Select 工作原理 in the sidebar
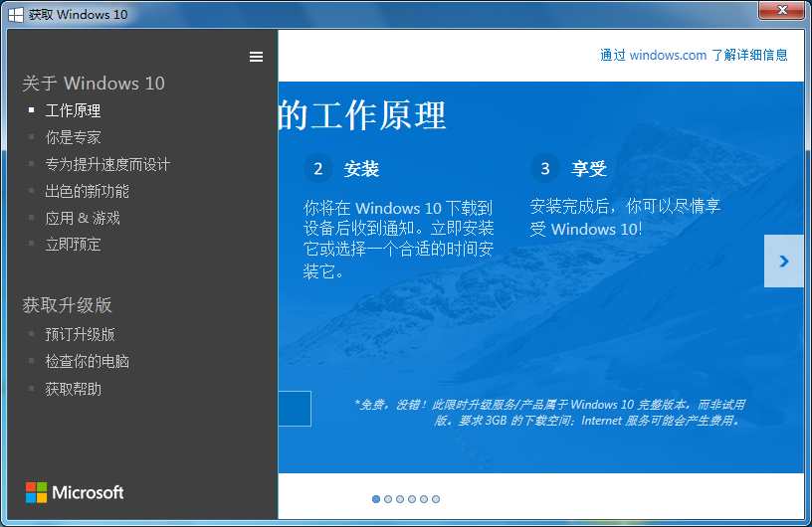The image size is (812, 527). pyautogui.click(x=73, y=110)
